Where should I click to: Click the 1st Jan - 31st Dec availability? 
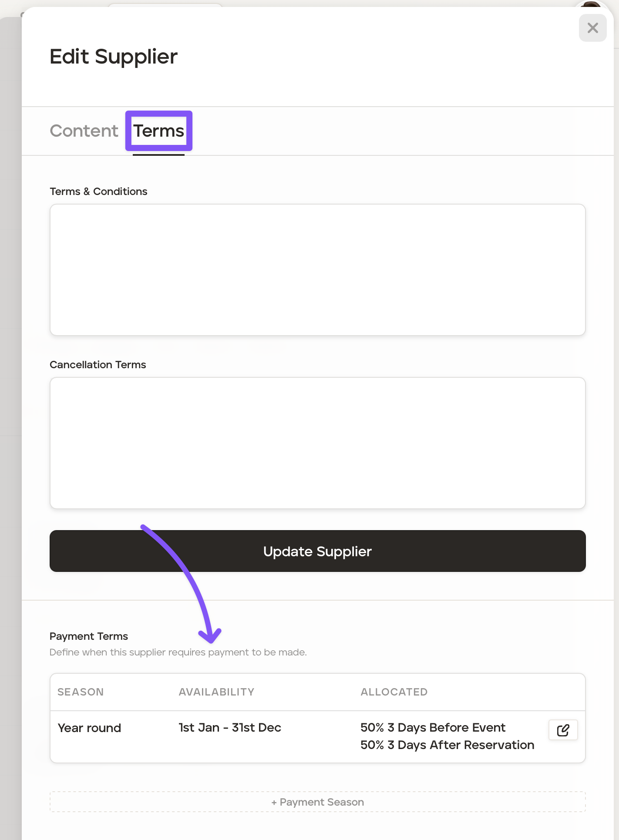230,728
